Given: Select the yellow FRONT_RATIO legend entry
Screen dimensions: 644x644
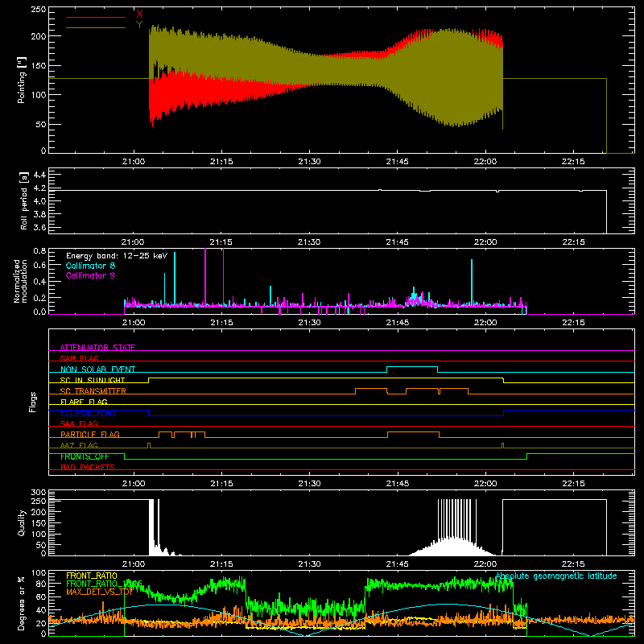Looking at the screenshot, I should [x=92, y=576].
